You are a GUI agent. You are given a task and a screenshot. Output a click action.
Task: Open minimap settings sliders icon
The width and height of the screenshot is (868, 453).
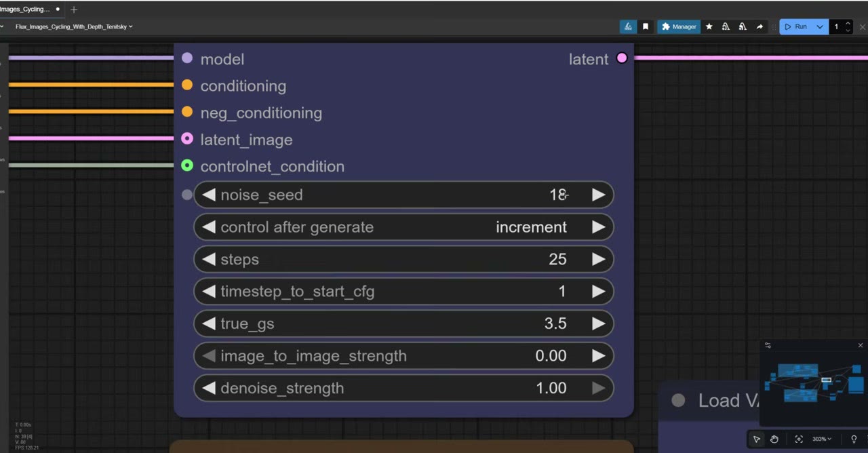click(x=768, y=345)
